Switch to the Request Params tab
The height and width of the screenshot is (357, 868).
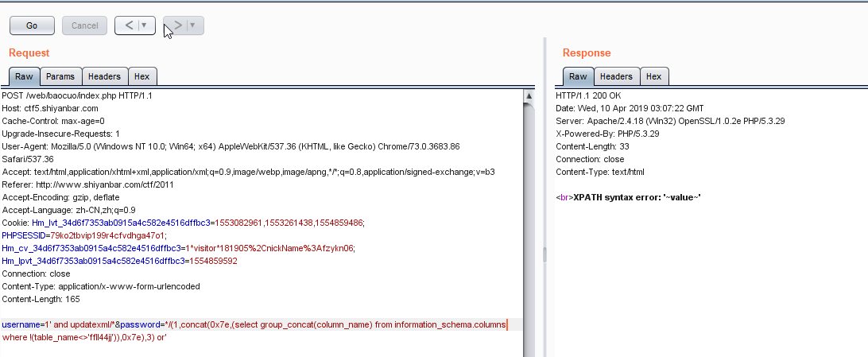(x=60, y=76)
